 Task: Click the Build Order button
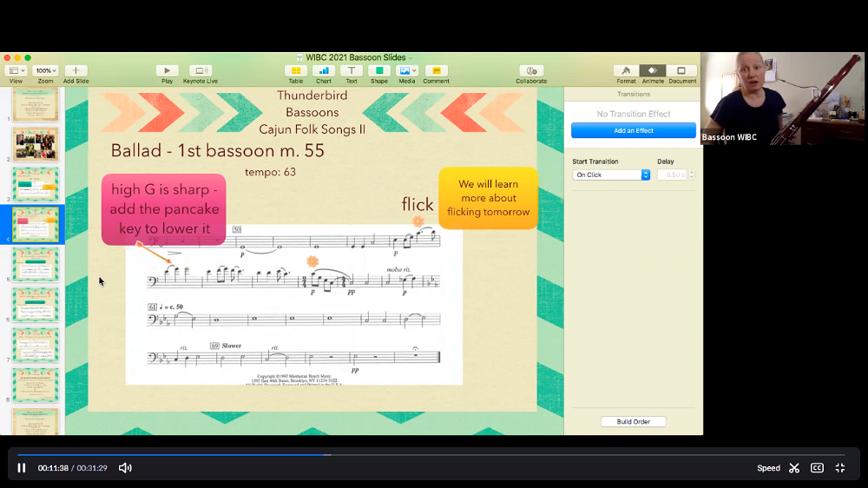tap(634, 421)
